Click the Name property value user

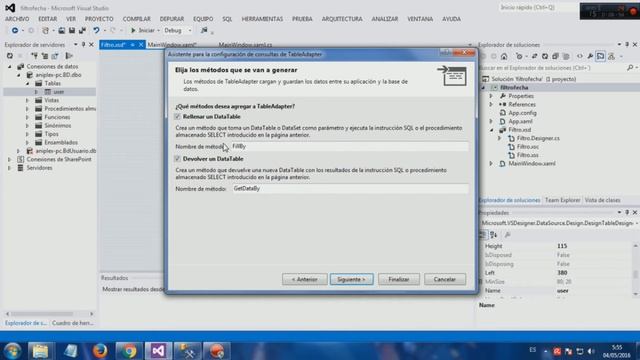click(562, 291)
